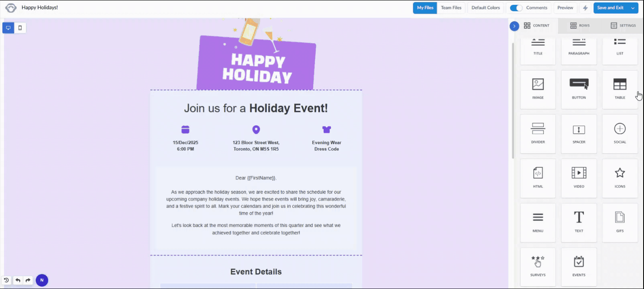Click the 'As we approach the holiday season' paragraph
Screen dimensions: 644x289
coord(256,203)
